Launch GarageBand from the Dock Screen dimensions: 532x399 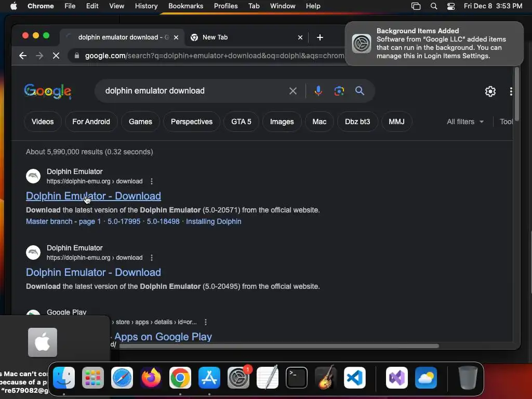(326, 378)
